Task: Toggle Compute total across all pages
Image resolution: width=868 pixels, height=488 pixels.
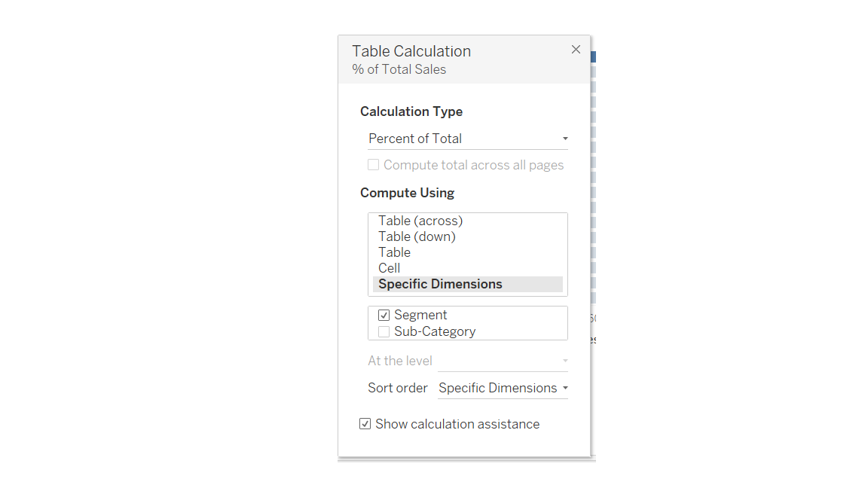Action: 373,164
